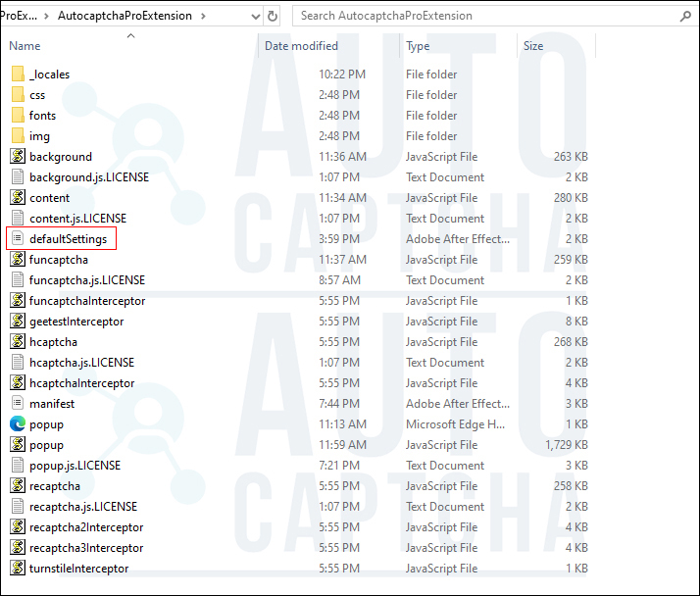Select the content.js.LICENSE document icon
Screen dimensions: 700x596
(x=18, y=218)
